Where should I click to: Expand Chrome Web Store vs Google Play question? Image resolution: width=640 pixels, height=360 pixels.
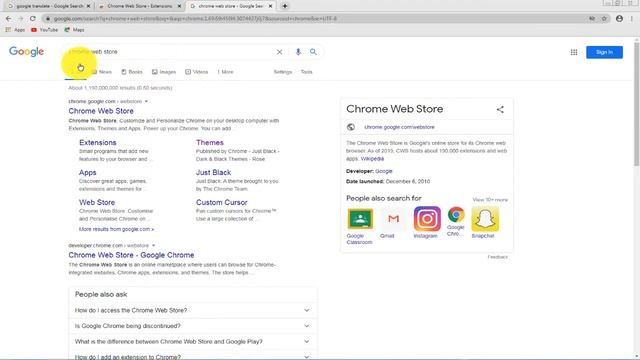coord(192,341)
